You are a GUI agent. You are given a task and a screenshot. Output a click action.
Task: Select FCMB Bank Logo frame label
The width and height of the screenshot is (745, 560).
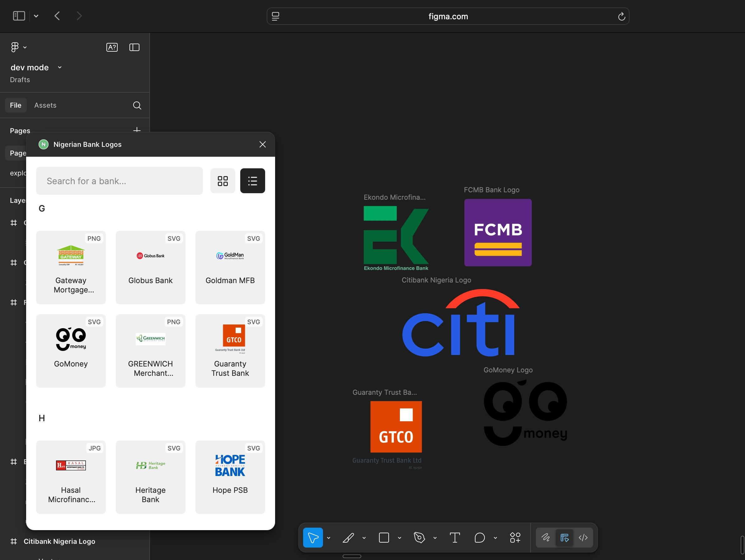pos(491,190)
